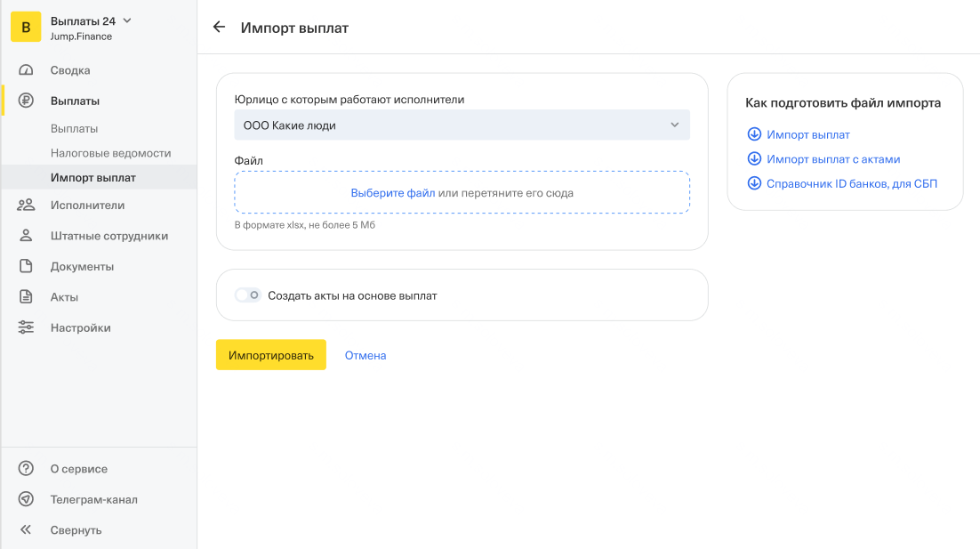
Task: Collapse the sidebar with Свернуть
Action: point(76,530)
